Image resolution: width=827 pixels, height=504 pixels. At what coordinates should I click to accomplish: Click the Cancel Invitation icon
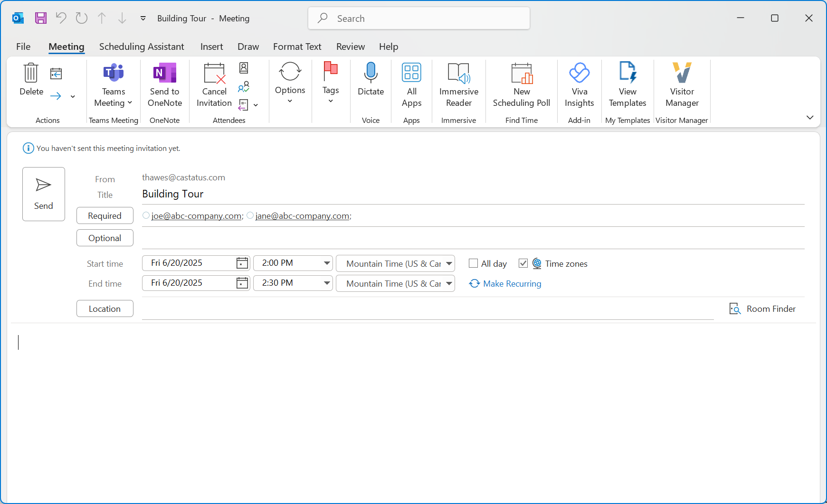[x=214, y=73]
